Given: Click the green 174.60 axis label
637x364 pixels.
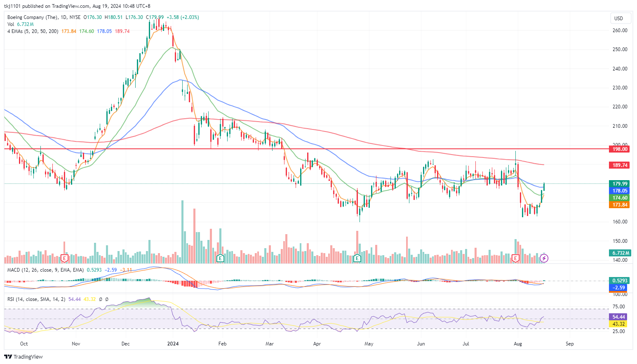Looking at the screenshot, I should click(619, 198).
